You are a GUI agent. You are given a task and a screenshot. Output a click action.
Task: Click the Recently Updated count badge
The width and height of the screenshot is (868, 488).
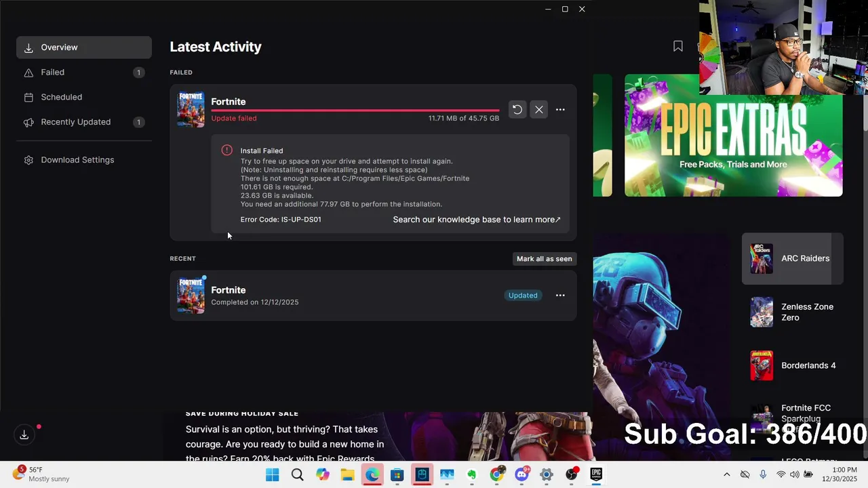(138, 122)
